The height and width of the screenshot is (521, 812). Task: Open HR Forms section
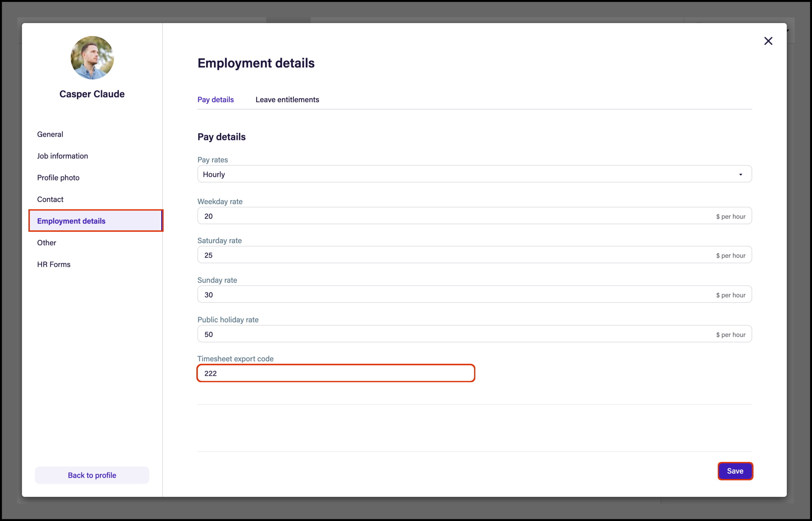pyautogui.click(x=54, y=264)
